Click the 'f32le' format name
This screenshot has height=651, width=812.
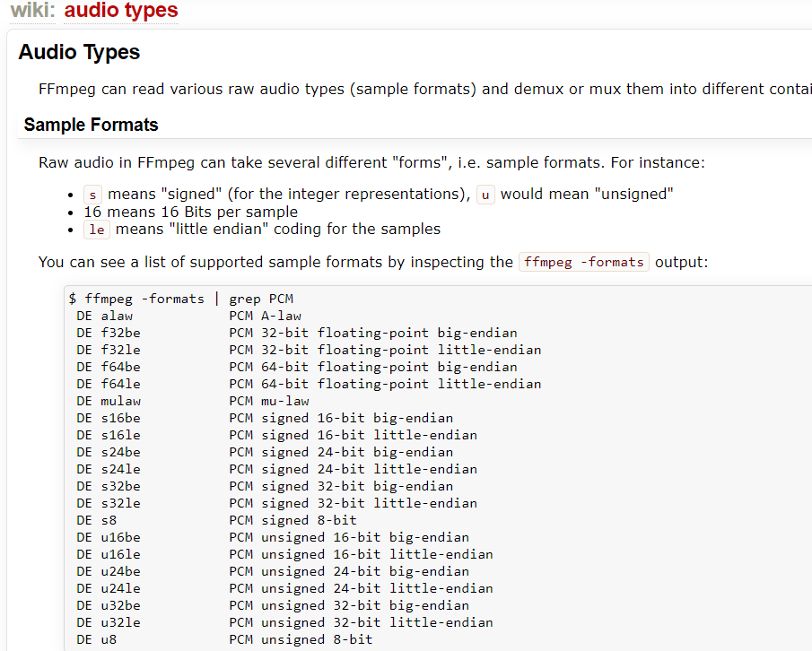point(120,350)
